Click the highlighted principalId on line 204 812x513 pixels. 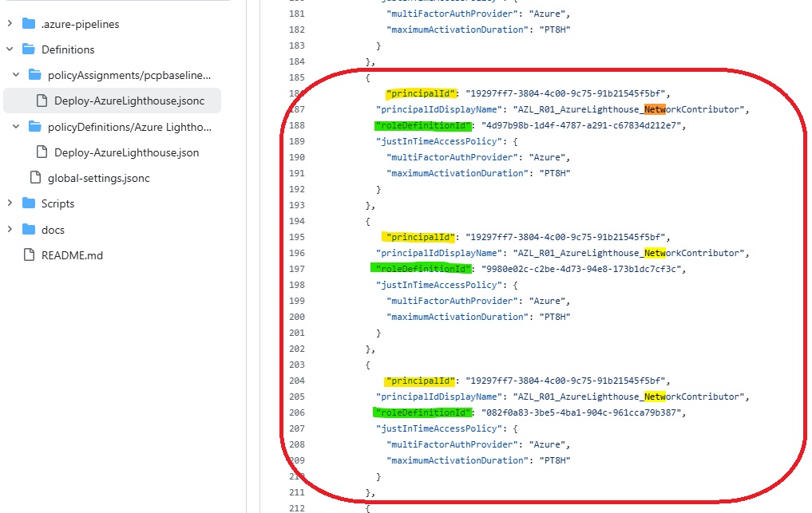(419, 381)
